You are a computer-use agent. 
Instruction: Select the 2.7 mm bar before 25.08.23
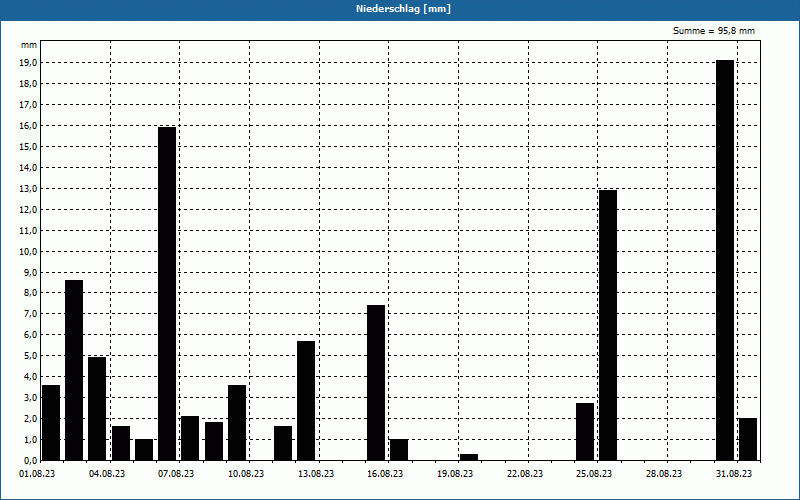tap(585, 432)
